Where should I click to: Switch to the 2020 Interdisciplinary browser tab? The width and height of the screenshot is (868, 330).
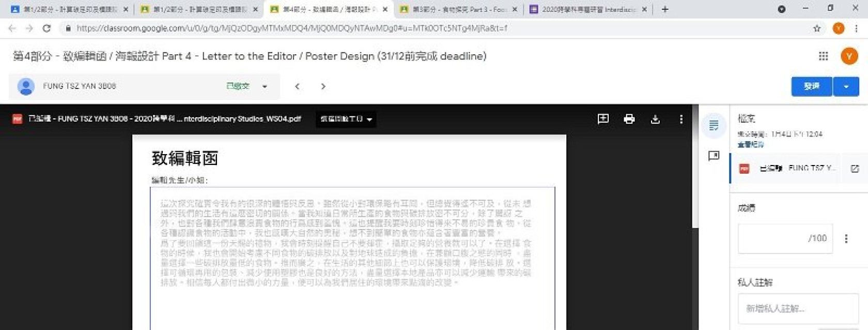click(587, 9)
